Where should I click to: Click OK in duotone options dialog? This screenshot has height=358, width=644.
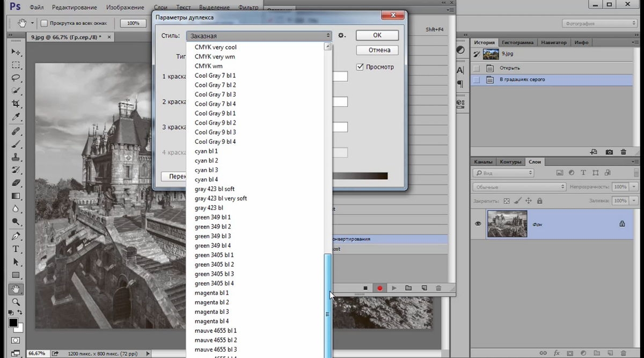(377, 35)
